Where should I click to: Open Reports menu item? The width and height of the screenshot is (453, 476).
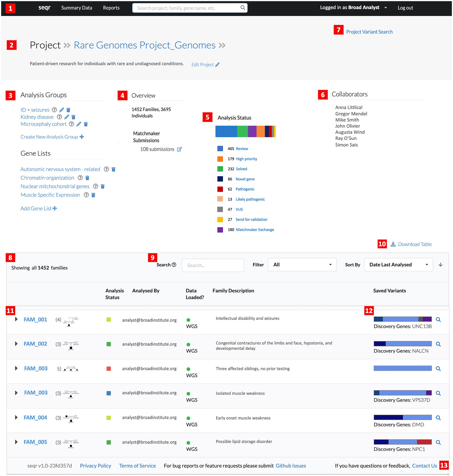point(111,8)
